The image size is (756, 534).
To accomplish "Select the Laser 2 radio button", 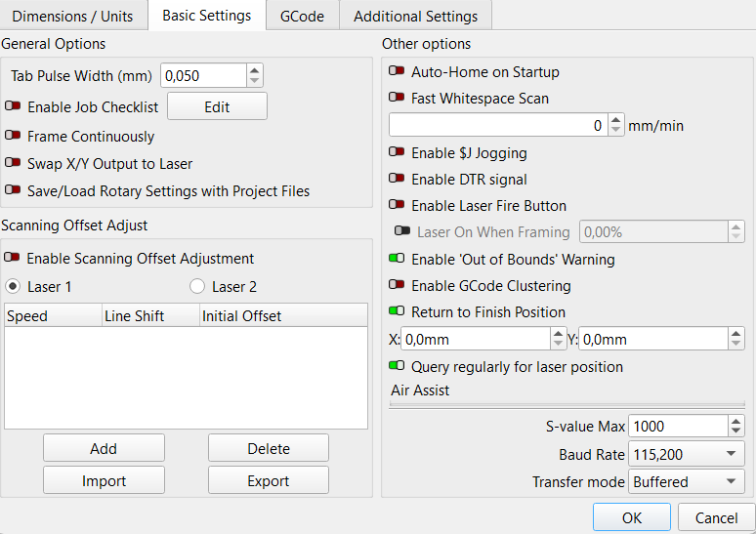I will (197, 287).
